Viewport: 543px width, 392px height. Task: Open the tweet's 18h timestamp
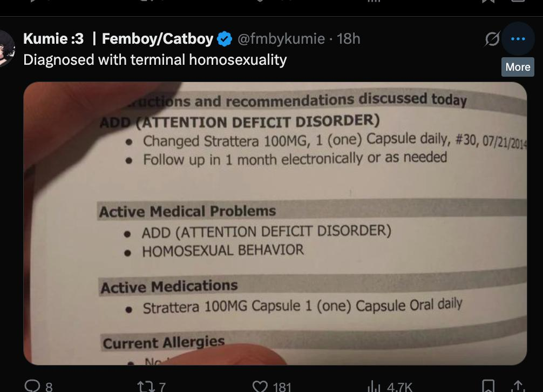pos(348,39)
